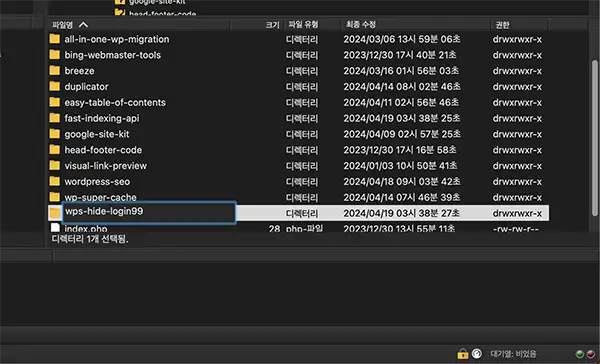Click folder icon of google-site-kit row
Image resolution: width=600 pixels, height=364 pixels.
pos(55,134)
